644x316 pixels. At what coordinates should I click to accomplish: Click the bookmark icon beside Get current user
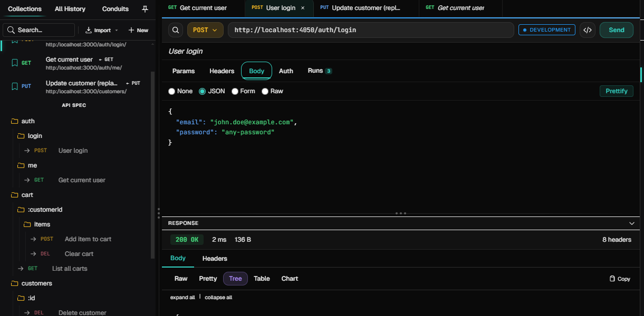[14, 63]
